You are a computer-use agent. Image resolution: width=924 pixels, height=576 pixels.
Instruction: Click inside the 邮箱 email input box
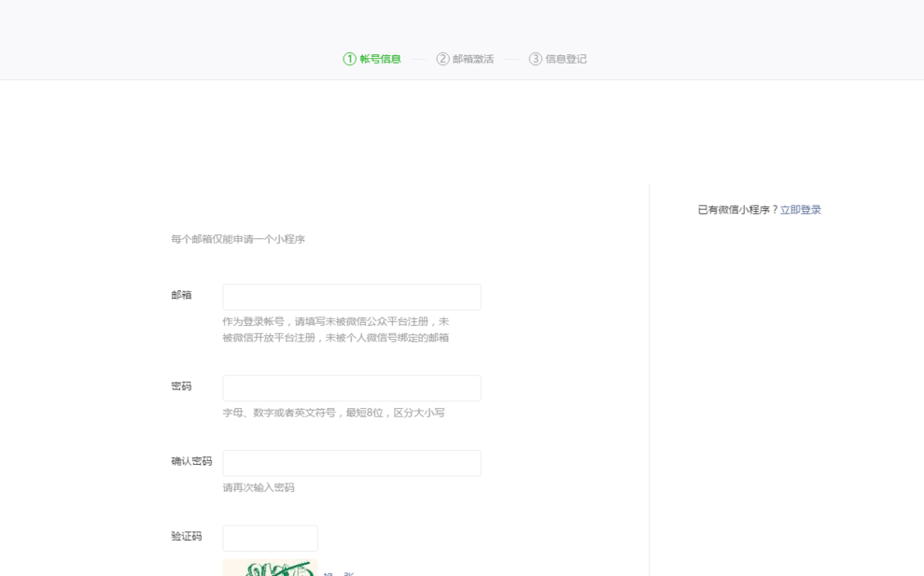coord(352,296)
